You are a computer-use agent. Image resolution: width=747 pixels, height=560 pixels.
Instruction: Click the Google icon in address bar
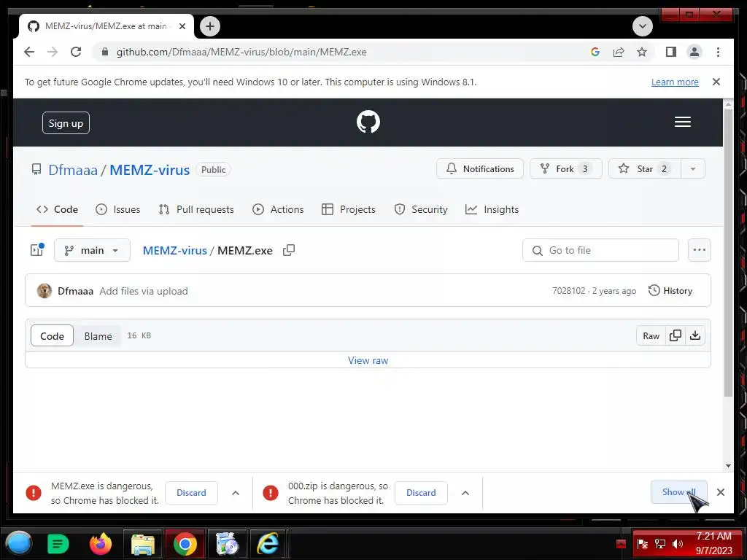tap(595, 52)
